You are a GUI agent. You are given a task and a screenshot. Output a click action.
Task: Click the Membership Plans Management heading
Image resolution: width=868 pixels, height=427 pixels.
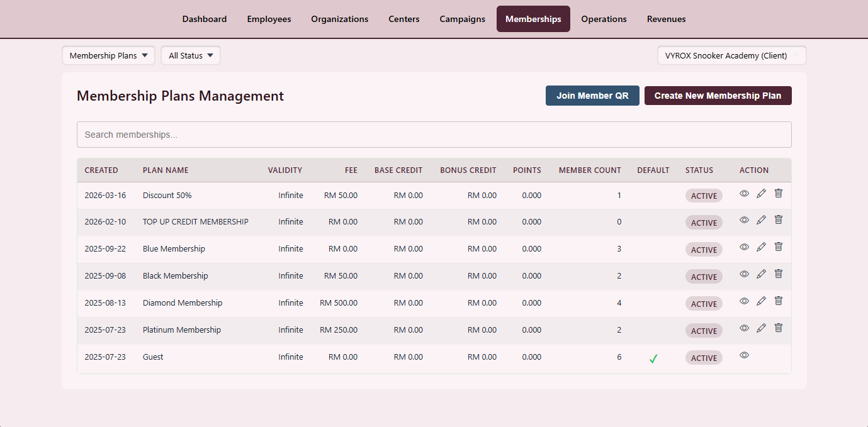coord(180,96)
